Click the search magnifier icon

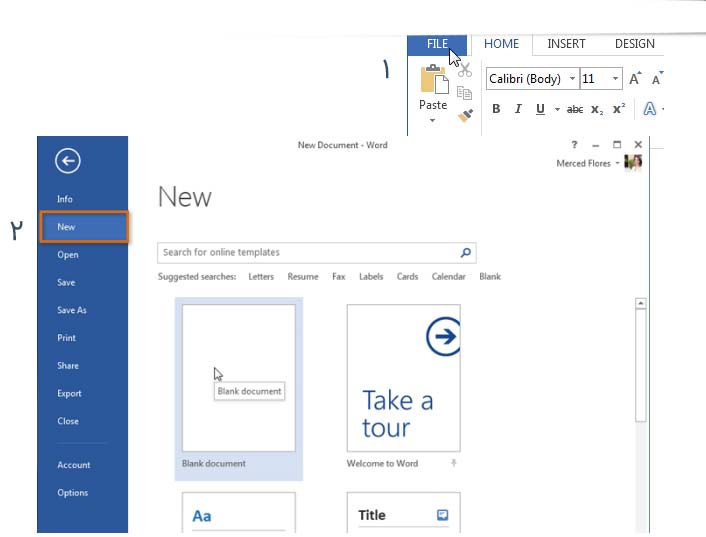[x=466, y=253]
